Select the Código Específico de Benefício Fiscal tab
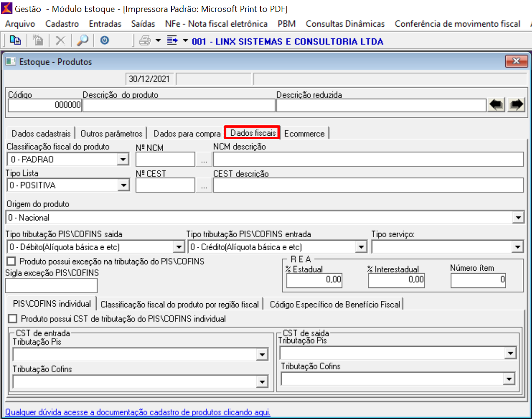 [335, 304]
